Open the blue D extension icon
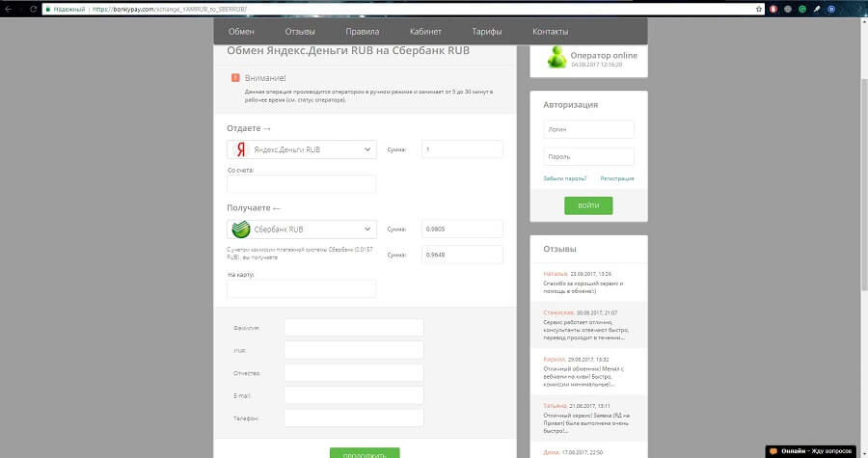The height and width of the screenshot is (458, 868). tap(831, 9)
